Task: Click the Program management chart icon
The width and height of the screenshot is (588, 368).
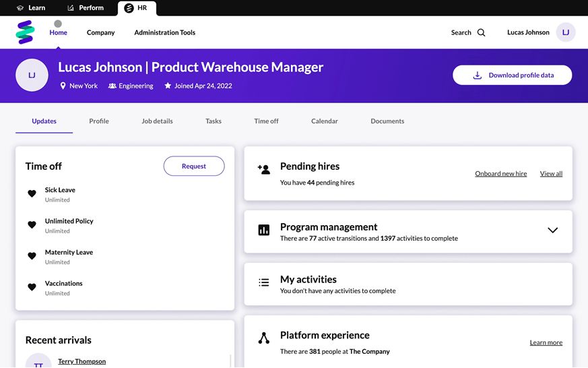Action: pyautogui.click(x=264, y=231)
